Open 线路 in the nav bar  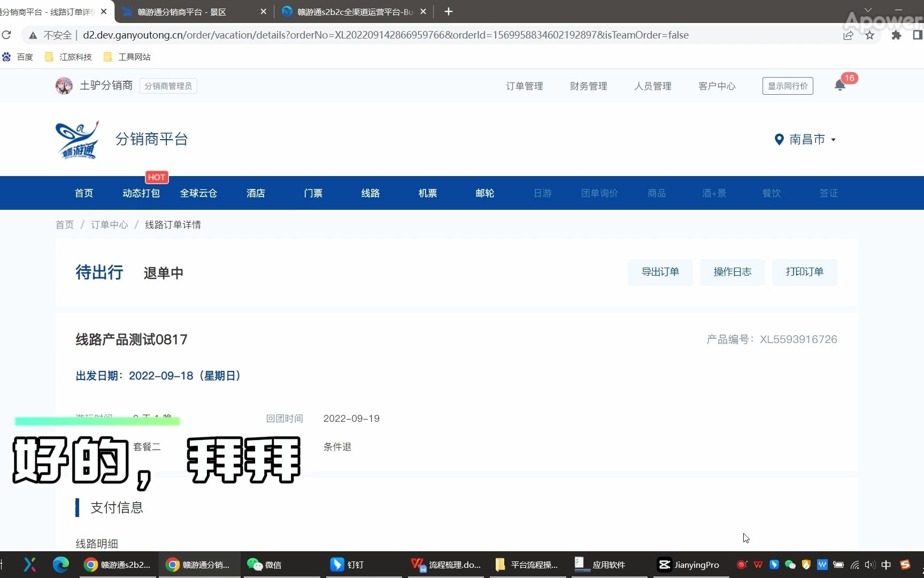point(370,193)
